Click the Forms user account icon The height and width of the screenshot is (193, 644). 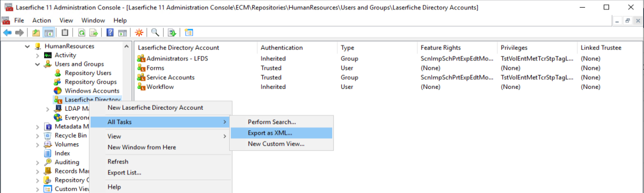[x=141, y=68]
